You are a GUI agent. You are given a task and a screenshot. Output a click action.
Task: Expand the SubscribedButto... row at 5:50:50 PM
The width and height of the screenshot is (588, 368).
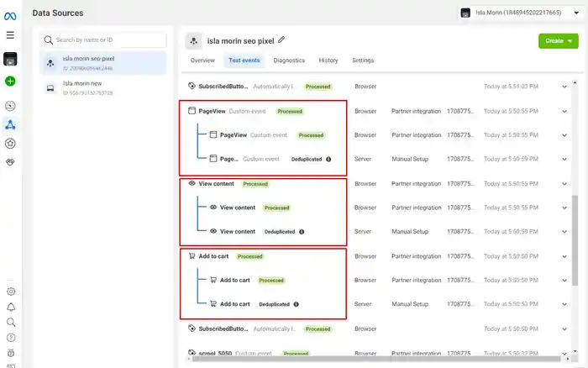click(x=564, y=329)
